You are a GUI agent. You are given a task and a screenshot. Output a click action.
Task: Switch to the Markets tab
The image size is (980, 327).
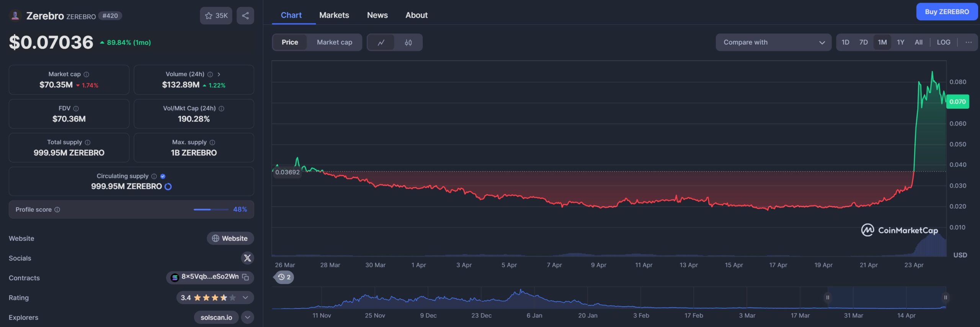pos(334,15)
